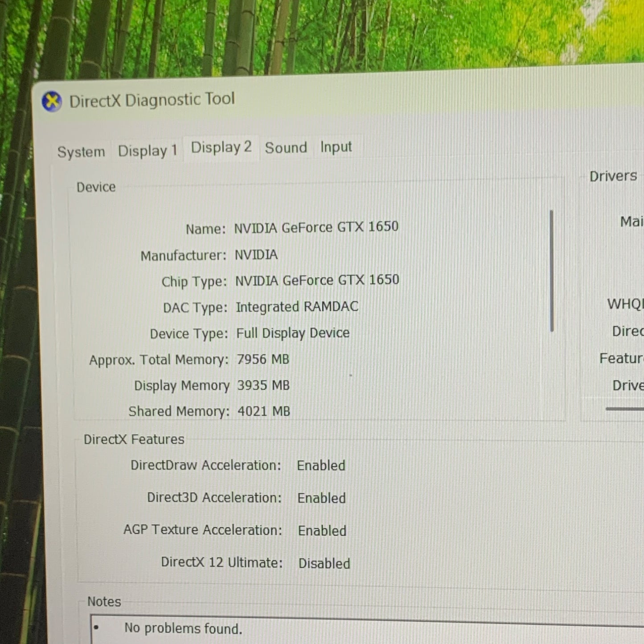
Task: Select the Display 2 tab
Action: click(221, 148)
